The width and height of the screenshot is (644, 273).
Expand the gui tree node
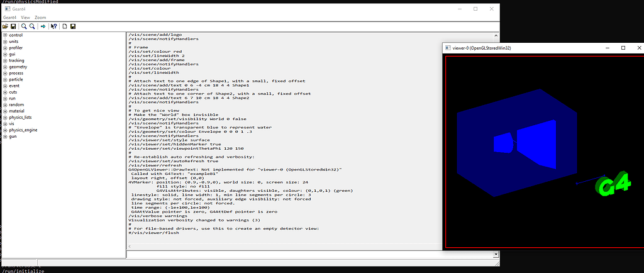5,54
